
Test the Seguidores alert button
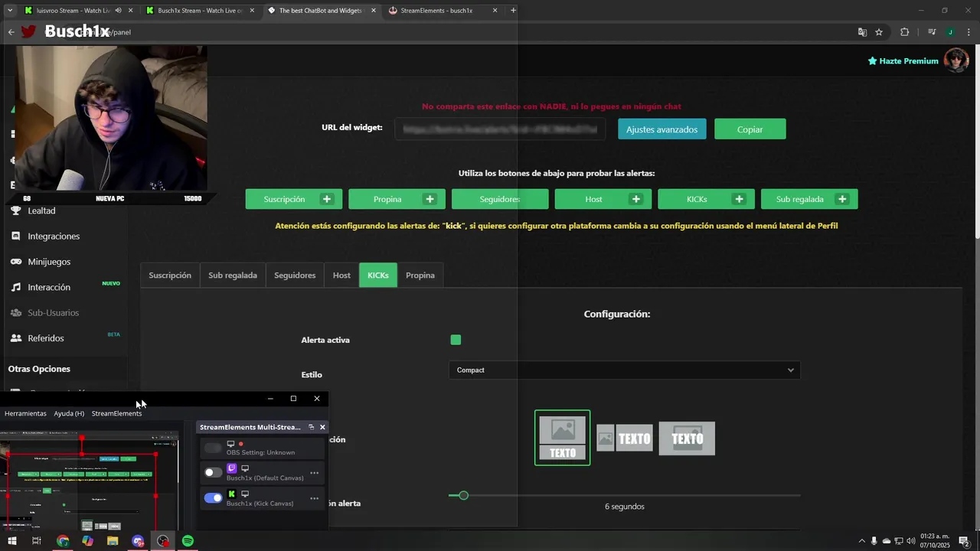tap(500, 199)
